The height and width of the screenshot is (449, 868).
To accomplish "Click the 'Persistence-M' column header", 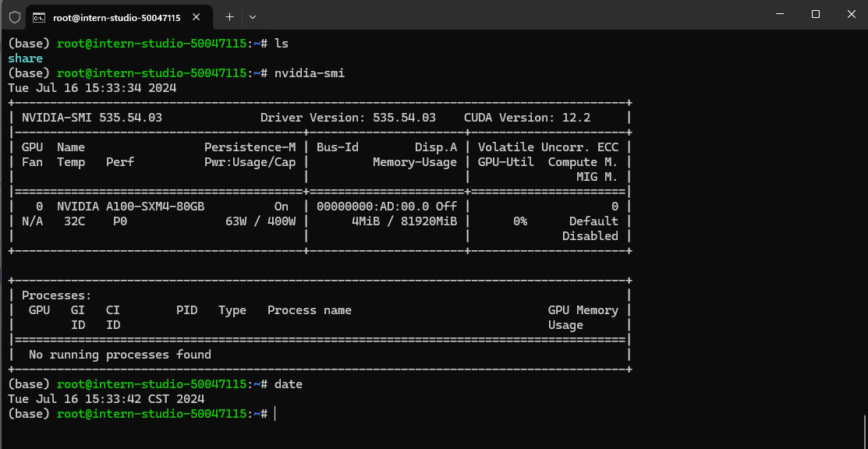I will click(x=250, y=147).
